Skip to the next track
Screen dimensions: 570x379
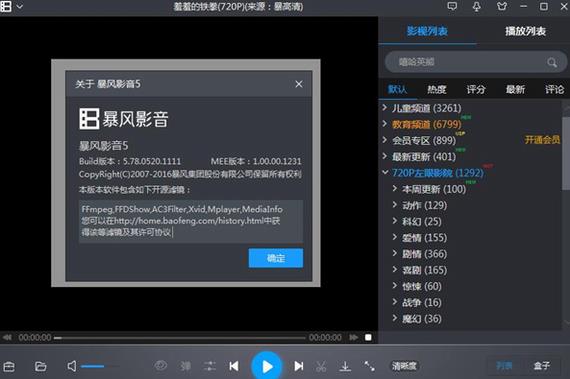(298, 366)
